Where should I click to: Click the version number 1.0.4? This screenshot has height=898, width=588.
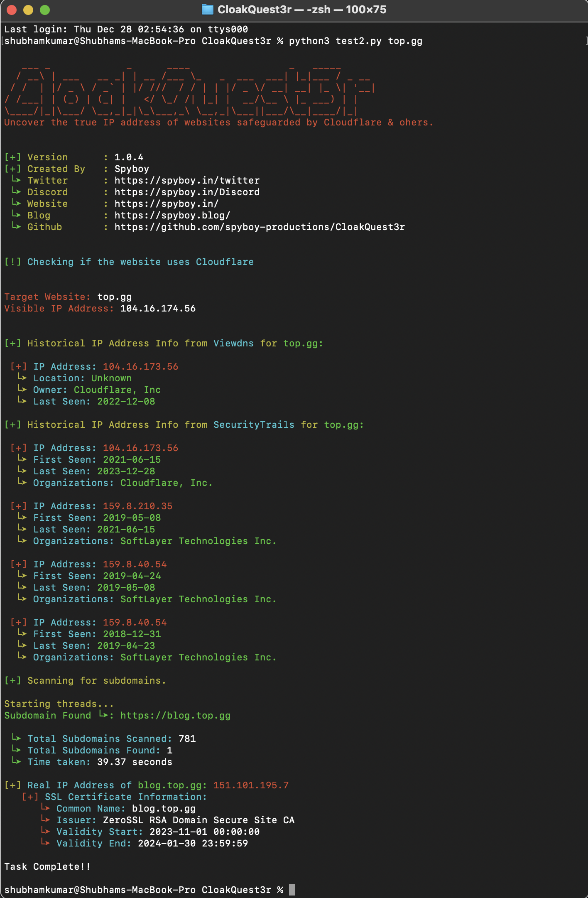tap(129, 157)
